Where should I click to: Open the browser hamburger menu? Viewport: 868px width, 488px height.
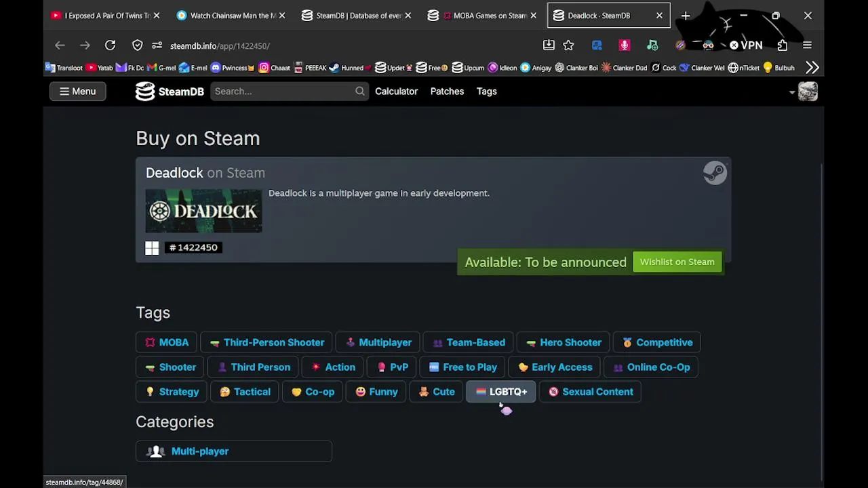(807, 45)
